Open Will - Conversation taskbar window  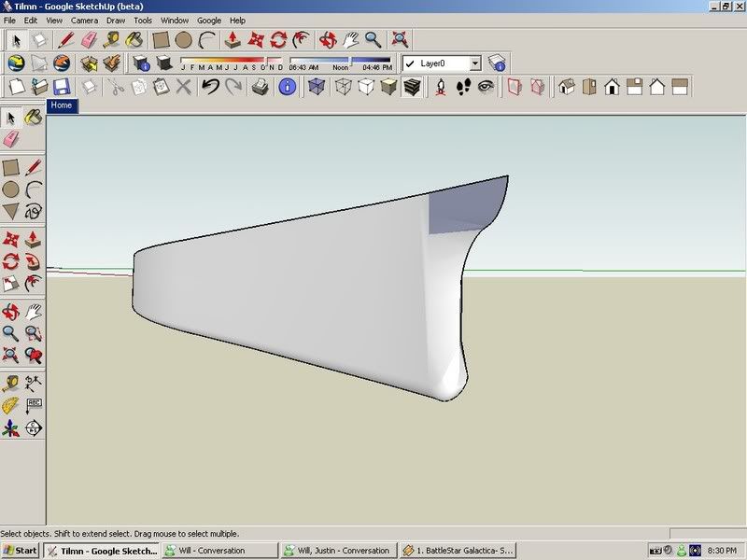point(219,551)
